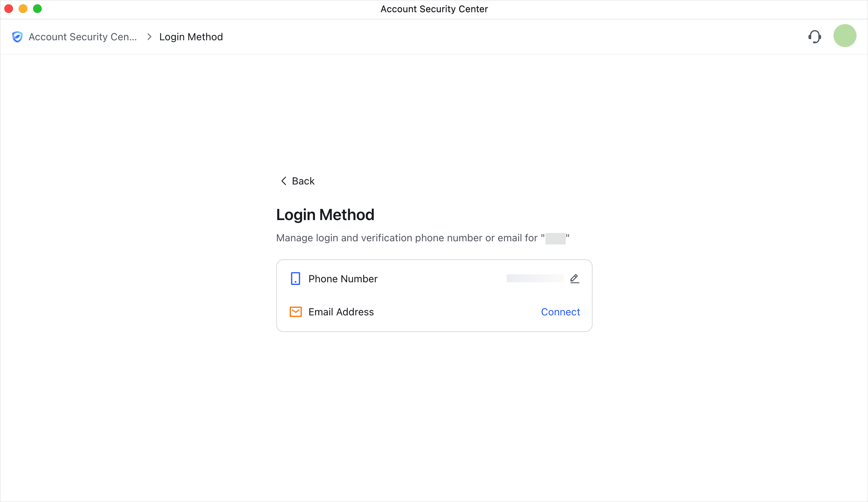Minimize the window with the yellow button
The height and width of the screenshot is (502, 868).
(23, 8)
